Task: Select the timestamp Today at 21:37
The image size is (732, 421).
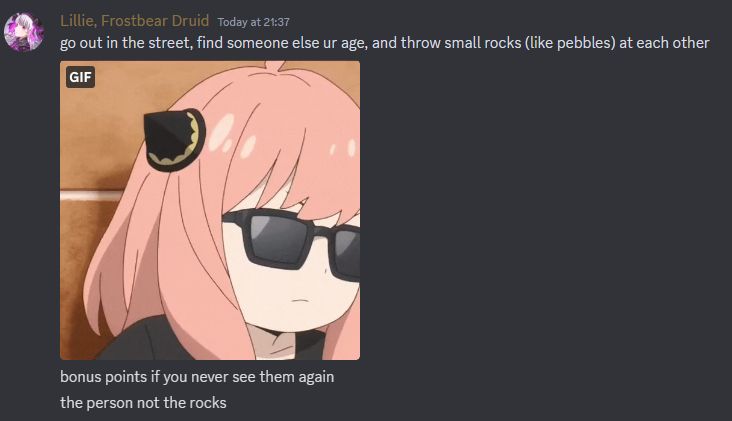Action: coord(253,22)
